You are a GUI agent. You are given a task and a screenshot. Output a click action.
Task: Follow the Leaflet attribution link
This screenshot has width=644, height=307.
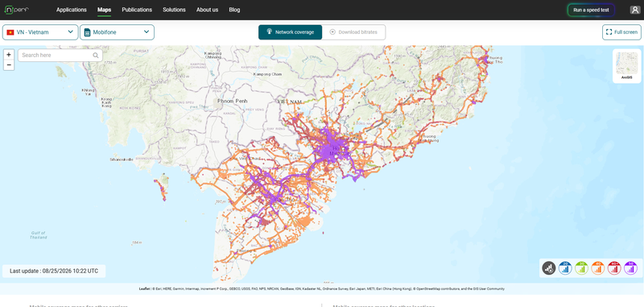tap(144, 289)
